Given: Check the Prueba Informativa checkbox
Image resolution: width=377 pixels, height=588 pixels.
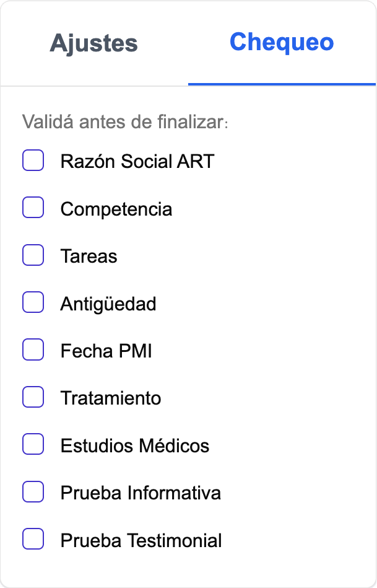Looking at the screenshot, I should coord(33,492).
